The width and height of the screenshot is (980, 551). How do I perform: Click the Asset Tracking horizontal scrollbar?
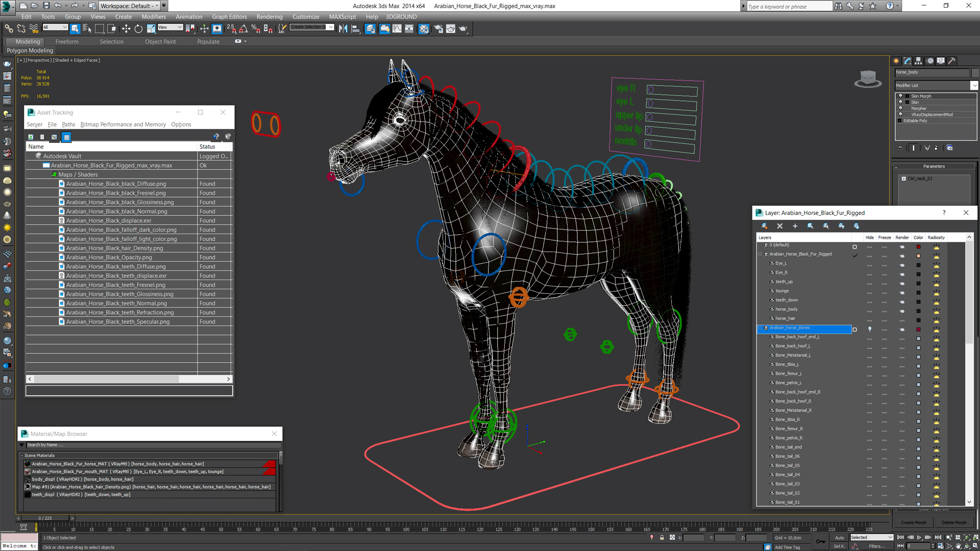click(129, 379)
